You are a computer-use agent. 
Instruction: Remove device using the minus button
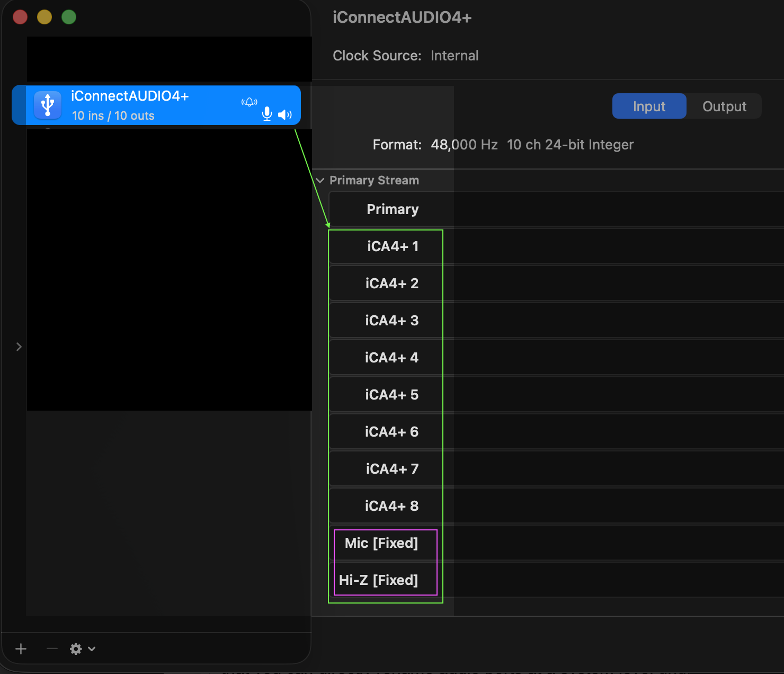click(52, 649)
